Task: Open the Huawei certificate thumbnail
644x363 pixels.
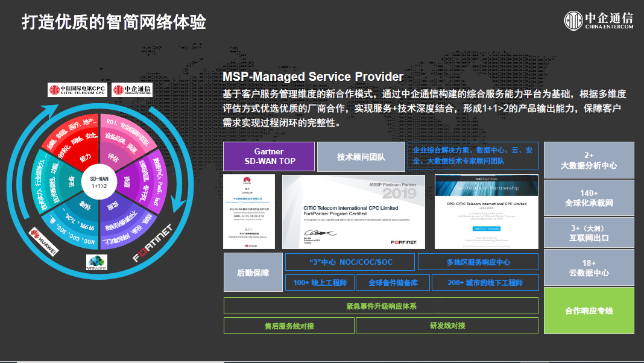Action: click(249, 212)
